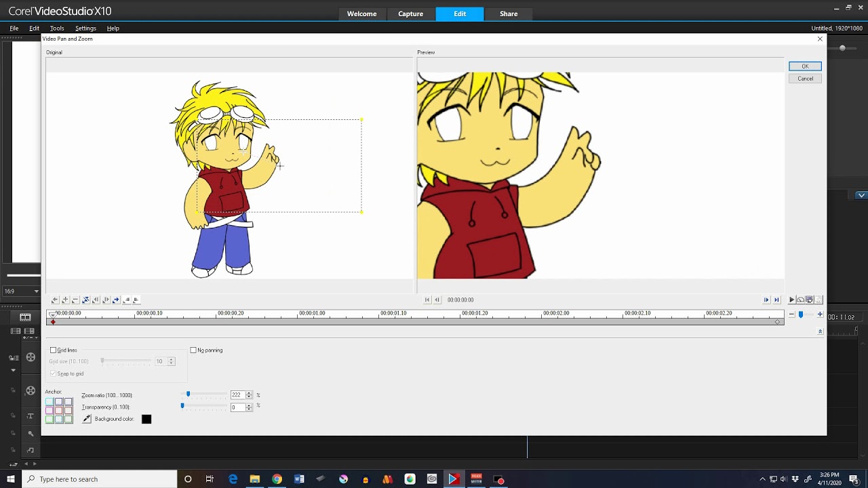
Task: Click the Zoom ratio value field
Action: [x=237, y=394]
